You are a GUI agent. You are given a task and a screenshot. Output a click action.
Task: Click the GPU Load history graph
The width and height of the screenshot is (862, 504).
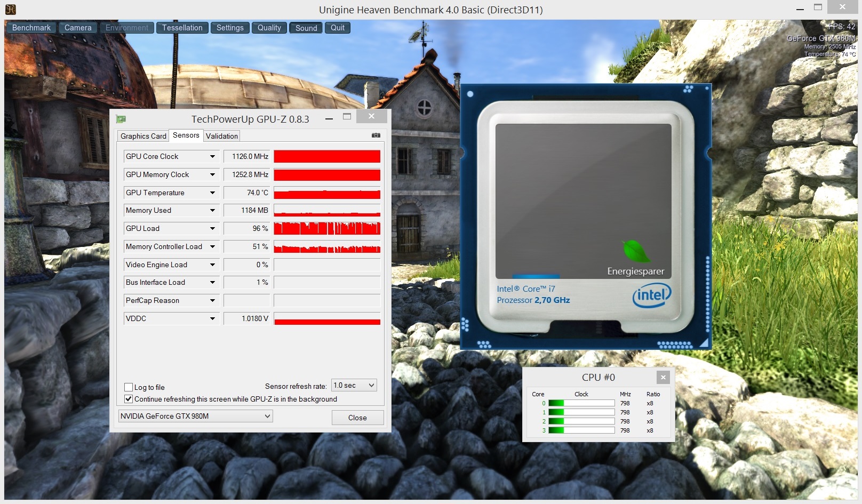point(327,228)
